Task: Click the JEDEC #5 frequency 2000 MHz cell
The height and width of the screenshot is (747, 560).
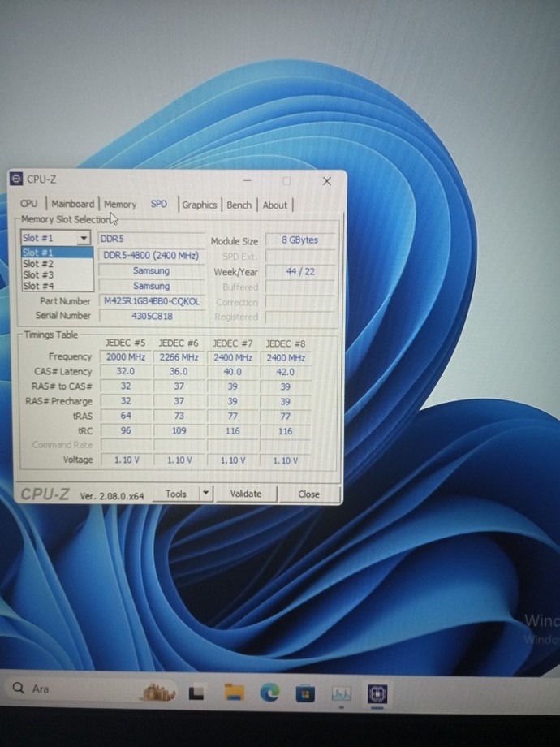Action: 126,356
